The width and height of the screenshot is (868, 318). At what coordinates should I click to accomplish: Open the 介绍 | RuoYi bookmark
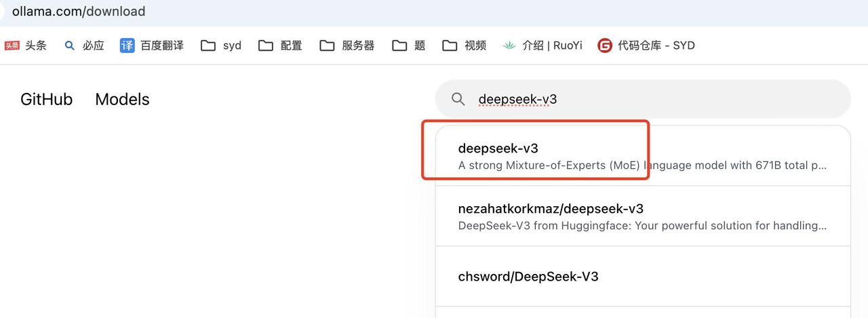point(542,45)
